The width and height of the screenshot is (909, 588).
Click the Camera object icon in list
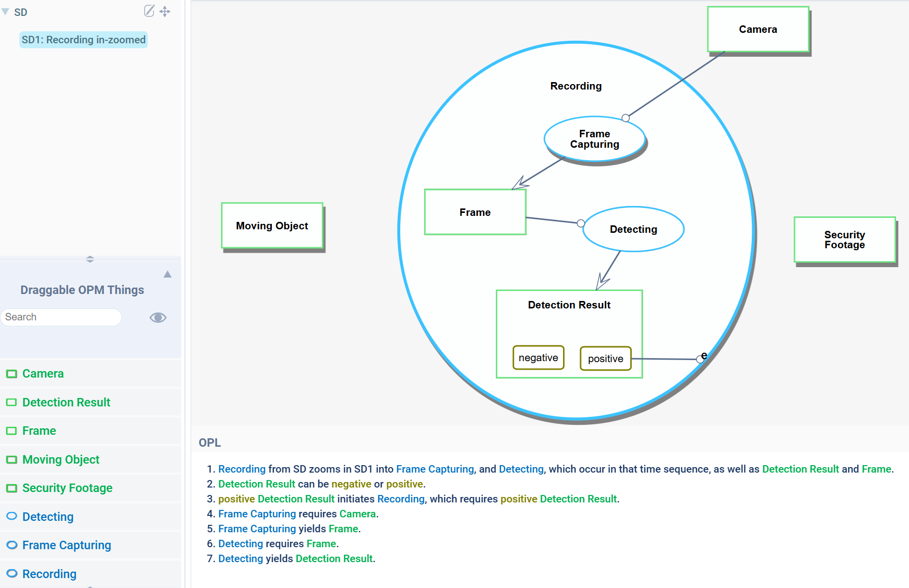coord(11,374)
